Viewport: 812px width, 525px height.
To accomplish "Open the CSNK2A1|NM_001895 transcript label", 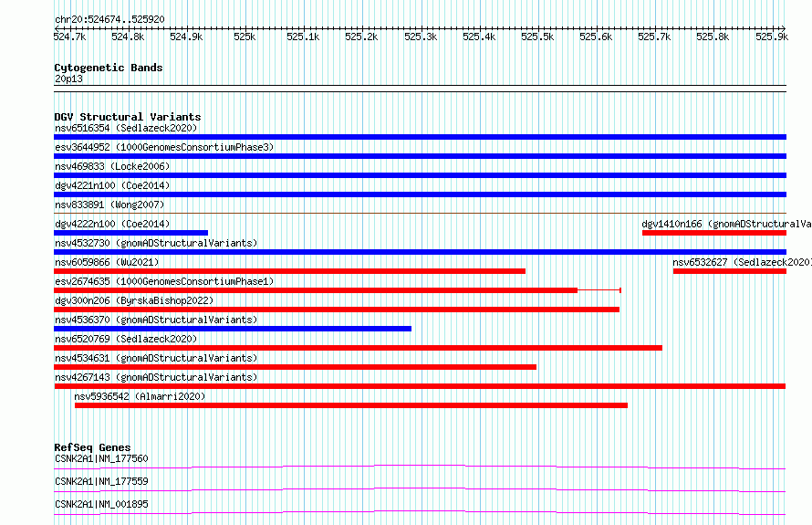I will click(x=101, y=504).
